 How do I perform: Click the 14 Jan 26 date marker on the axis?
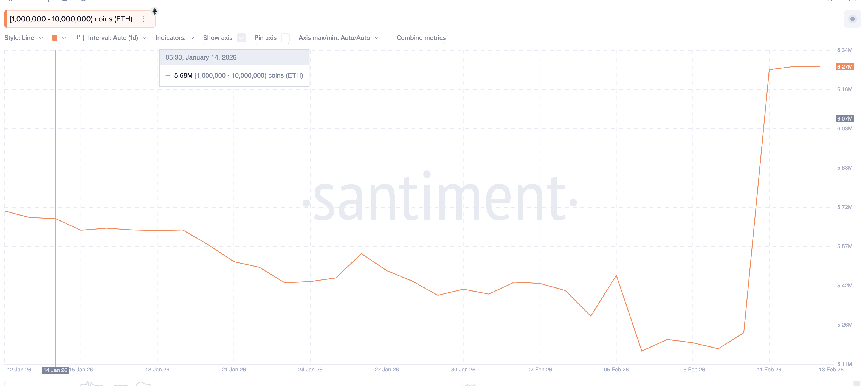55,370
